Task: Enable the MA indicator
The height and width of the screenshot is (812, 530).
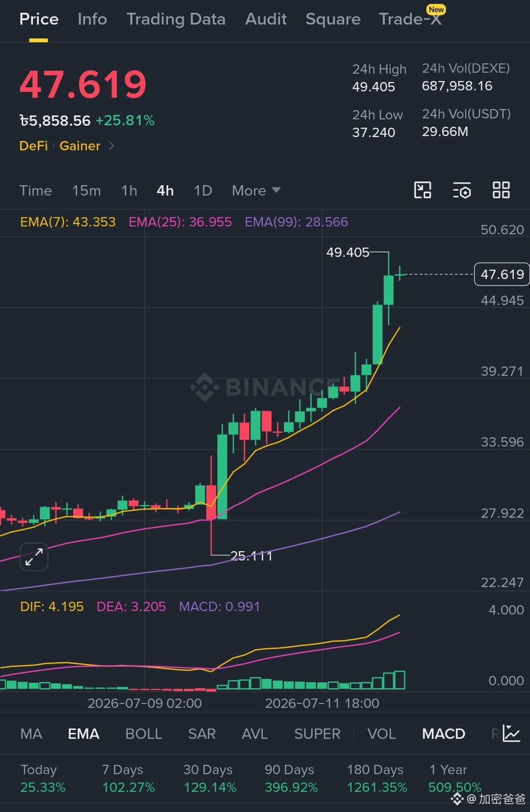Action: pos(31,734)
